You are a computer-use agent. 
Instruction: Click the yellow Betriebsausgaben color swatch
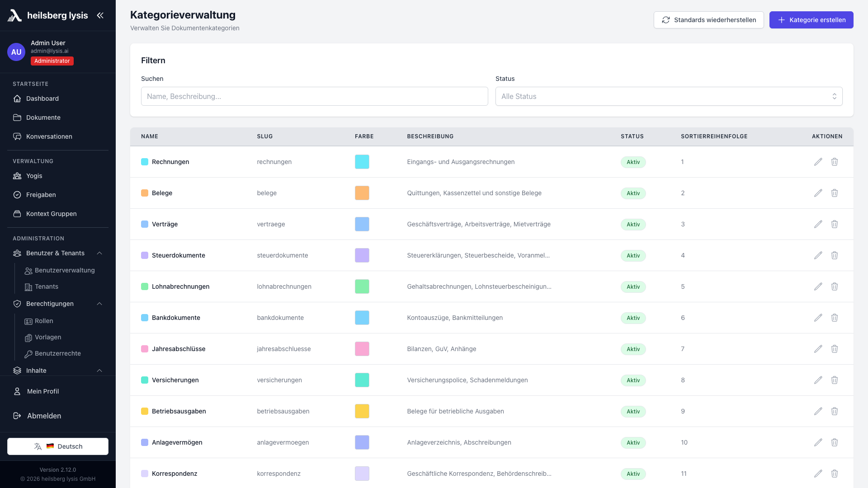(362, 411)
